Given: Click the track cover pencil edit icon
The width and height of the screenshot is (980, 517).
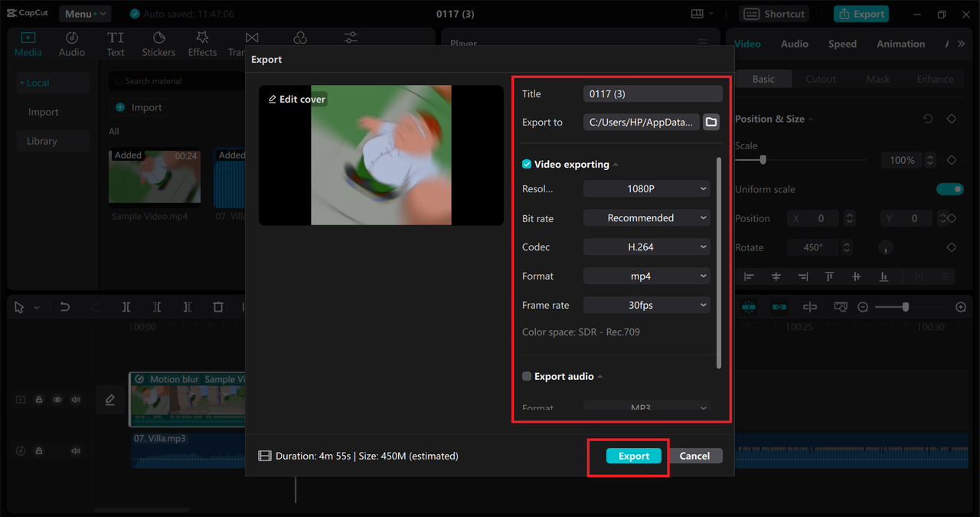Looking at the screenshot, I should 110,400.
